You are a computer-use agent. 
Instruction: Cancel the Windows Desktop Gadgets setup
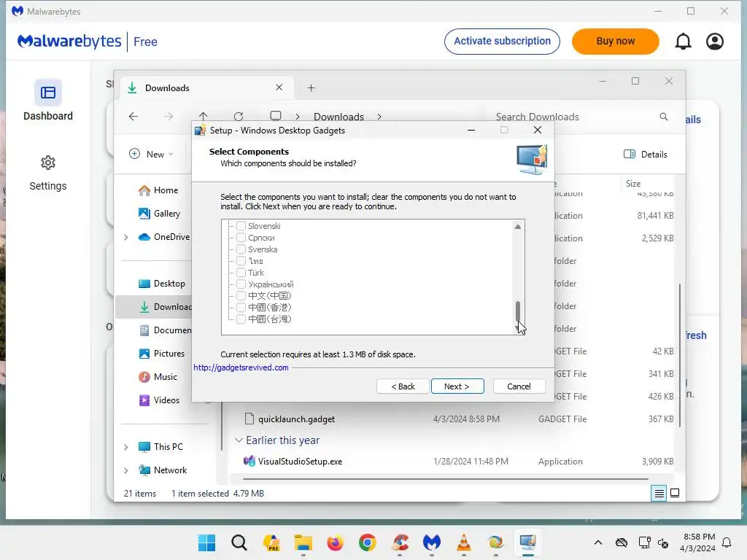[519, 386]
